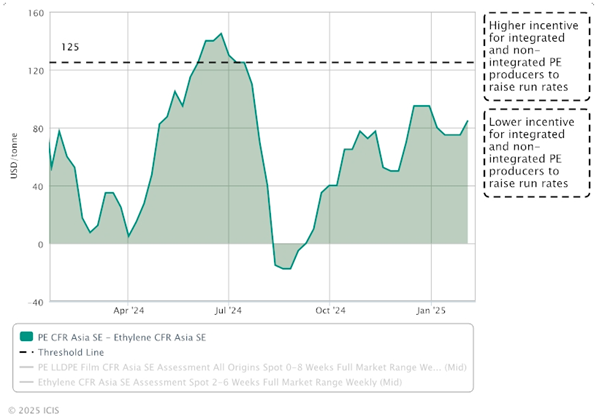
Task: Click the Jul '24 x-axis label
Action: [x=230, y=312]
